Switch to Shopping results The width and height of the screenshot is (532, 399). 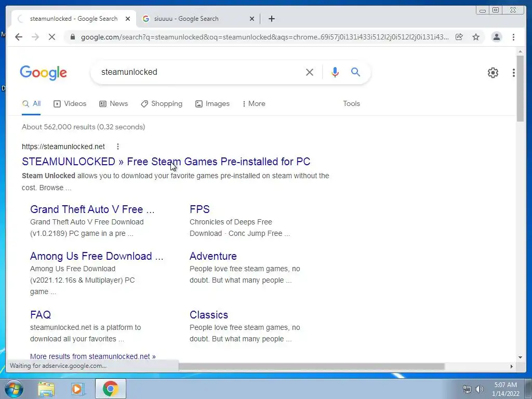click(x=162, y=104)
